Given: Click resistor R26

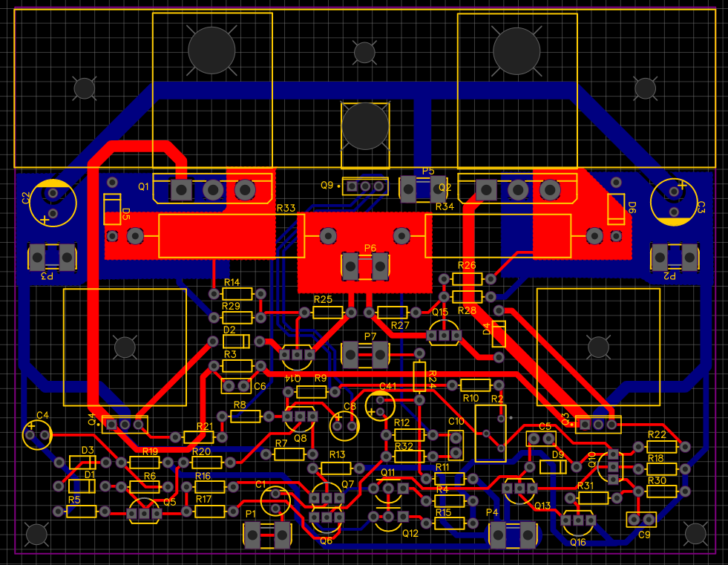Looking at the screenshot, I should pyautogui.click(x=467, y=278).
